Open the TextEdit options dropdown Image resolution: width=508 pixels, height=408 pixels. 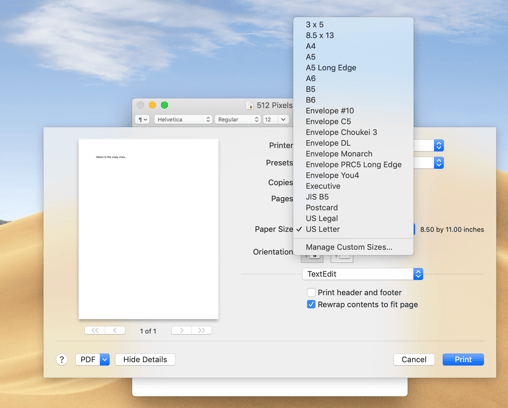pyautogui.click(x=363, y=274)
